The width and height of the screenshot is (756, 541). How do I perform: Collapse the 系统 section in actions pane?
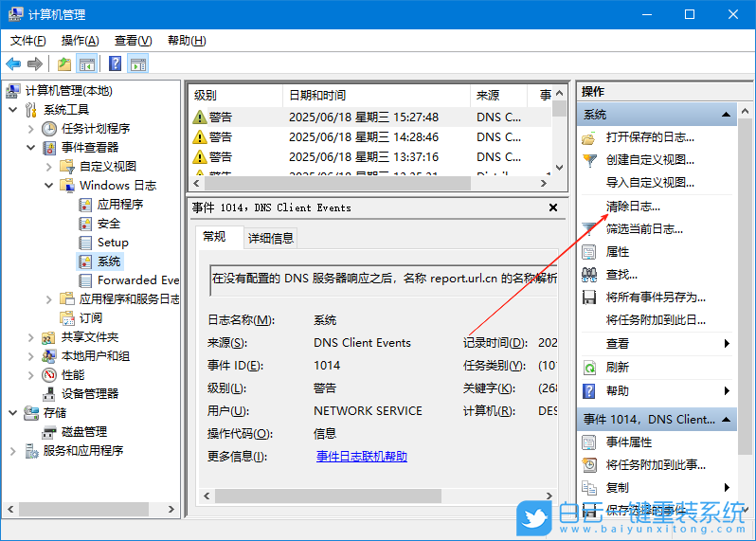click(726, 115)
